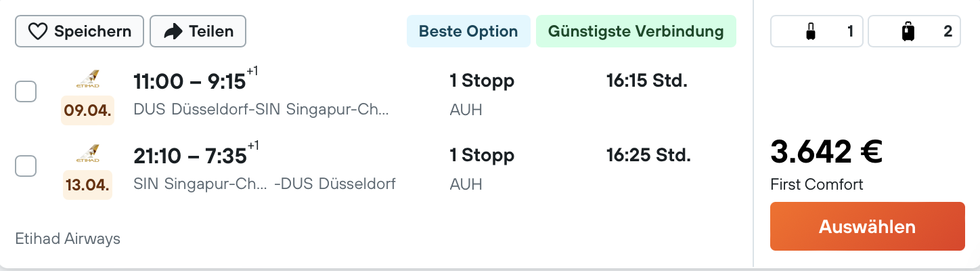Click the First Comfort fare label
The width and height of the screenshot is (980, 271).
816,184
